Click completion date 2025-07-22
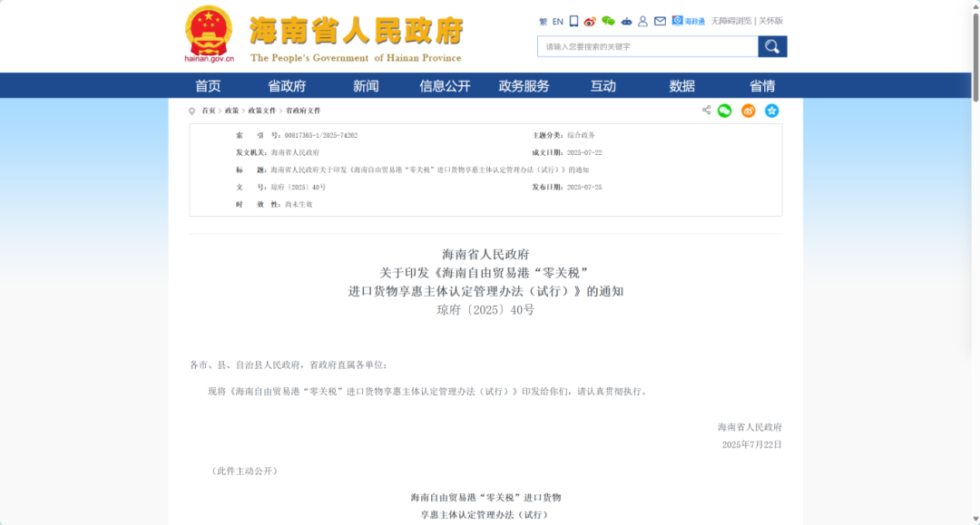 coord(584,152)
